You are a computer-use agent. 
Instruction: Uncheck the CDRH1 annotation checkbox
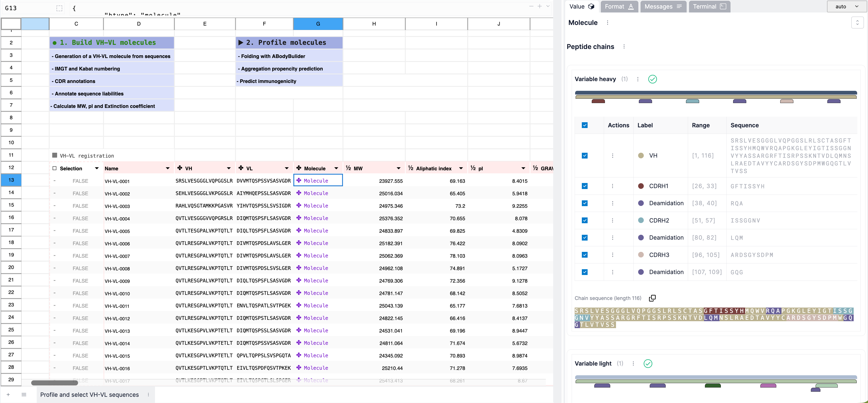pyautogui.click(x=585, y=186)
